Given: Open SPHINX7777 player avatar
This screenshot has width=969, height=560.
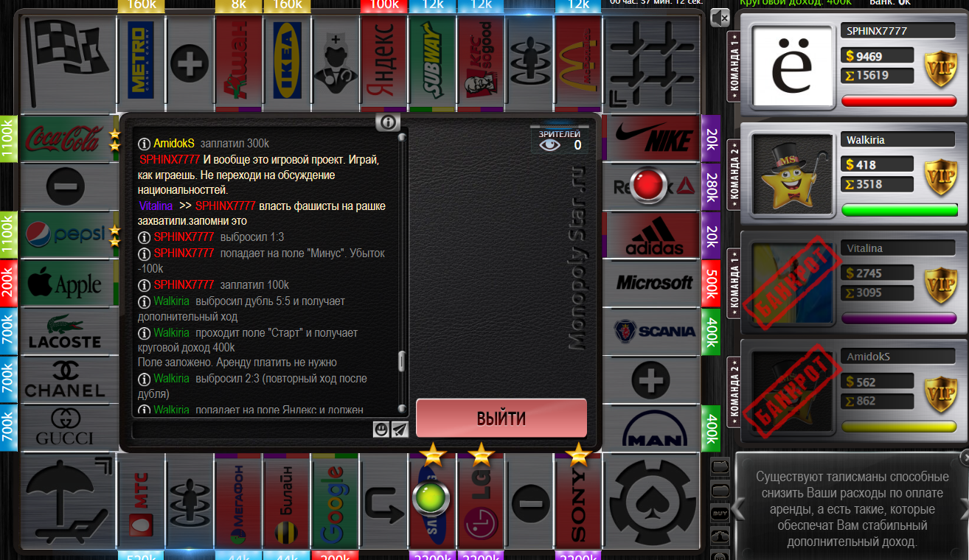Looking at the screenshot, I should tap(792, 68).
